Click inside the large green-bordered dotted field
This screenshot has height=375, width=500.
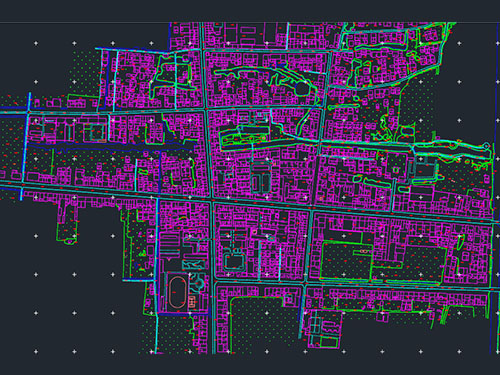coord(345,261)
